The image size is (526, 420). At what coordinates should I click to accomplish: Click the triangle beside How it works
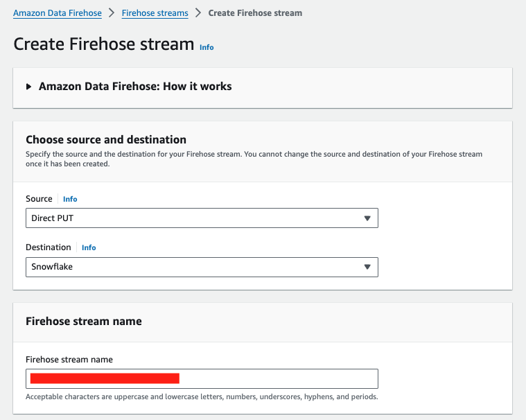point(29,87)
